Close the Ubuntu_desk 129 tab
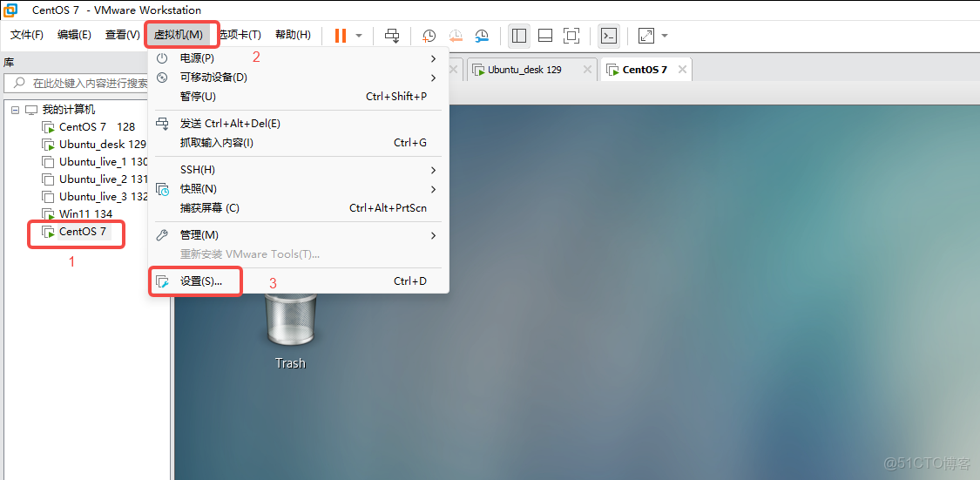This screenshot has width=980, height=480. point(587,70)
